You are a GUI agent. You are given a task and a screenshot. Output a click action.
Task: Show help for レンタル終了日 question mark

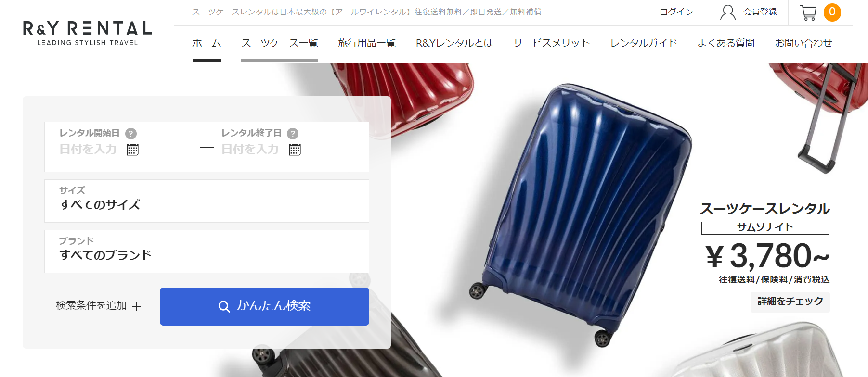coord(293,134)
